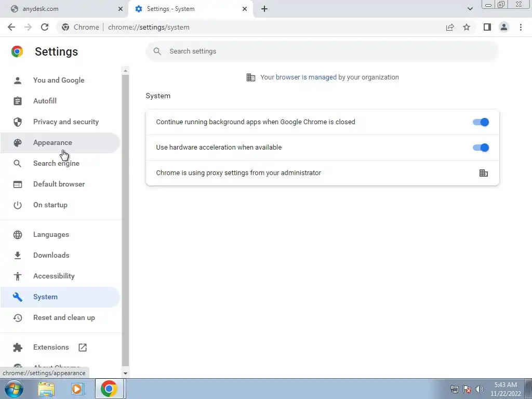The image size is (532, 399).
Task: Click the address bar URL
Action: [149, 27]
